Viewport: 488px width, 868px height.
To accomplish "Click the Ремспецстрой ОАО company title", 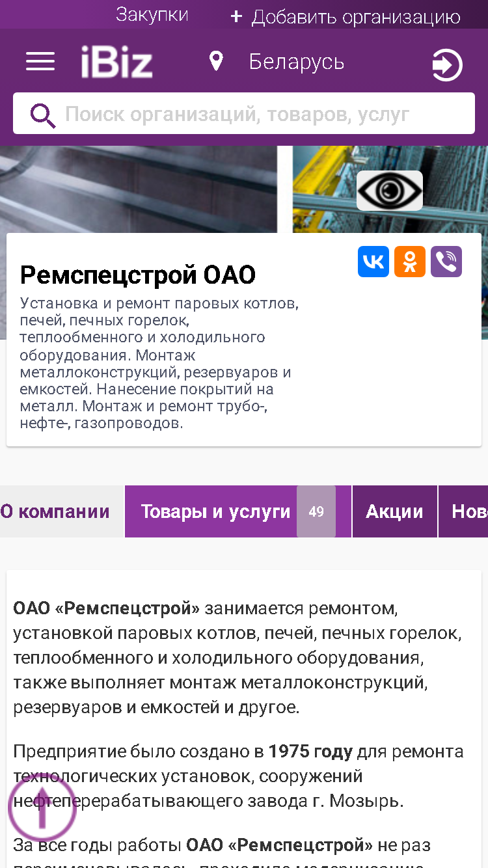I will (138, 275).
